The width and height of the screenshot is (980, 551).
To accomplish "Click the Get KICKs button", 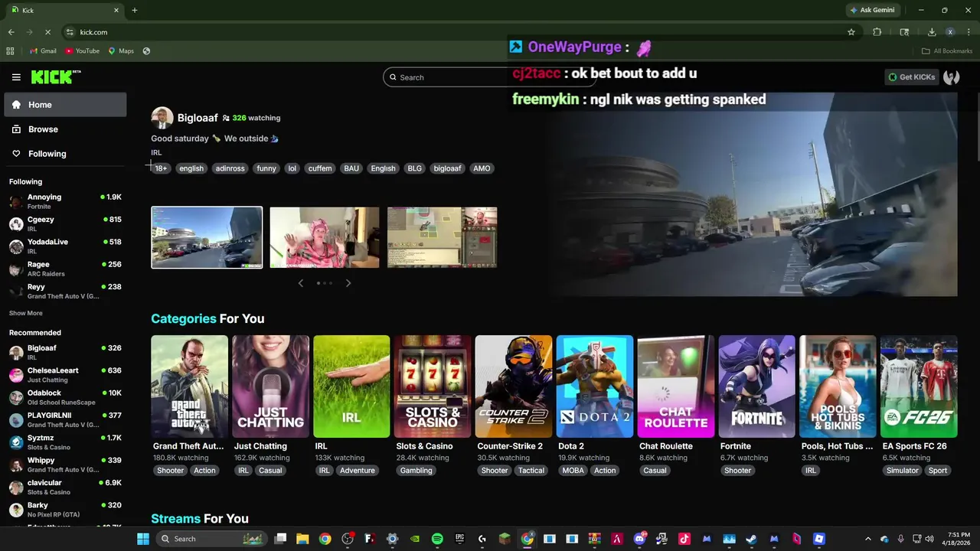I will (911, 77).
